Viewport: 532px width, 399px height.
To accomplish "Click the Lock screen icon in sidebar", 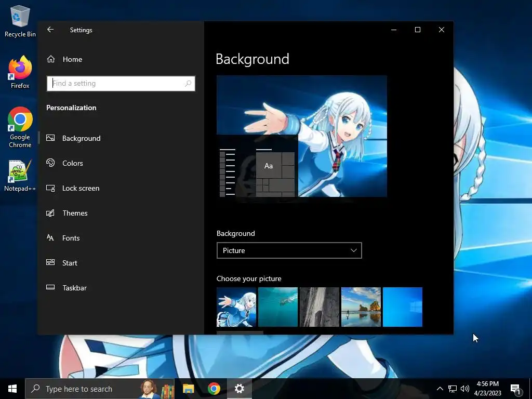I will [50, 188].
